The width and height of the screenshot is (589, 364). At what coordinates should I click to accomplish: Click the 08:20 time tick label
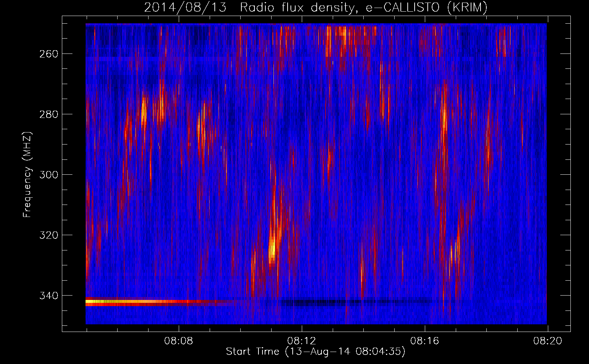(x=548, y=341)
